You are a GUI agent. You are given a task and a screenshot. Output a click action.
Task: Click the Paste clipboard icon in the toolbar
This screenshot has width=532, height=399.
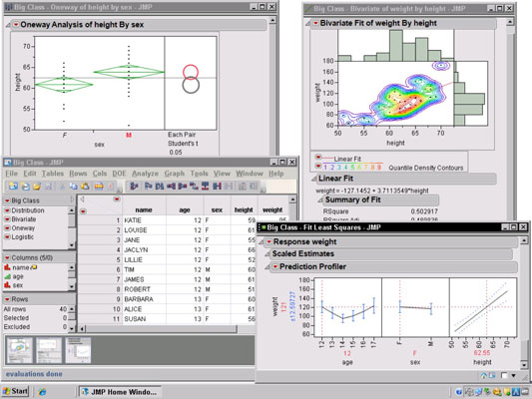pyautogui.click(x=85, y=186)
